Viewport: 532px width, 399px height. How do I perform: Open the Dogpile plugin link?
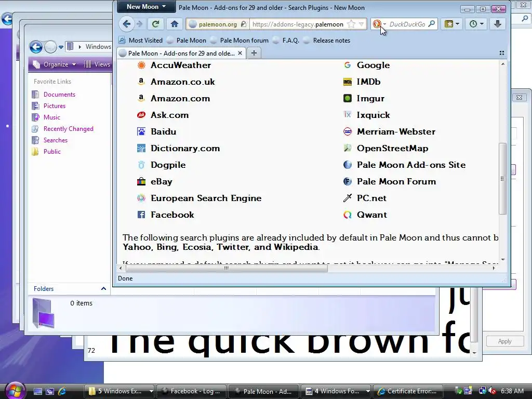168,165
